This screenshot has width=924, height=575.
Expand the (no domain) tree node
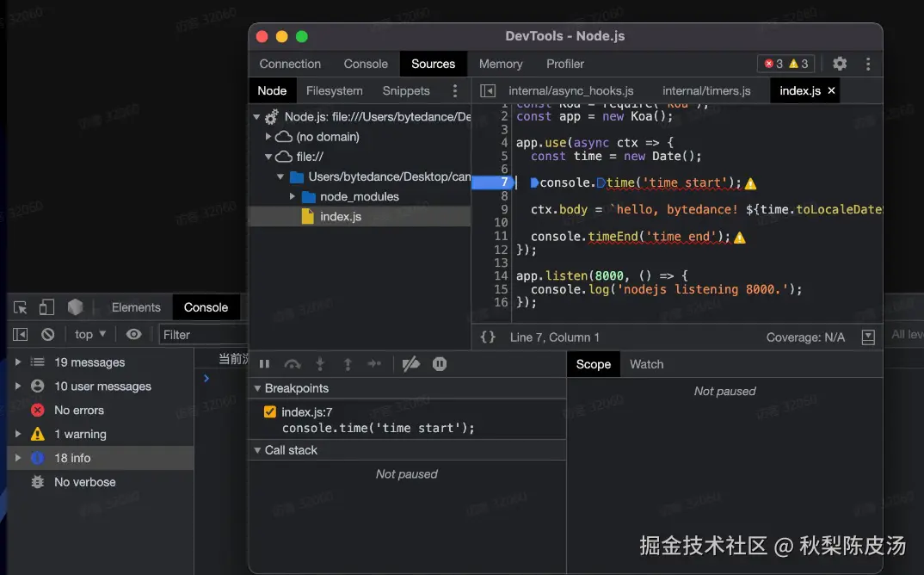coord(268,137)
